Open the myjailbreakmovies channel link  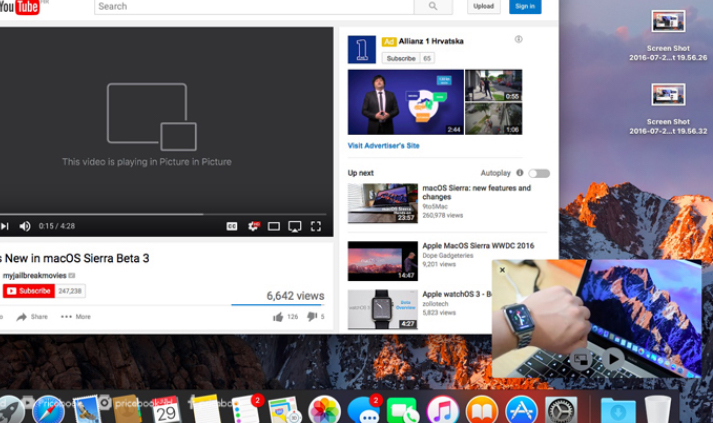pyautogui.click(x=35, y=276)
